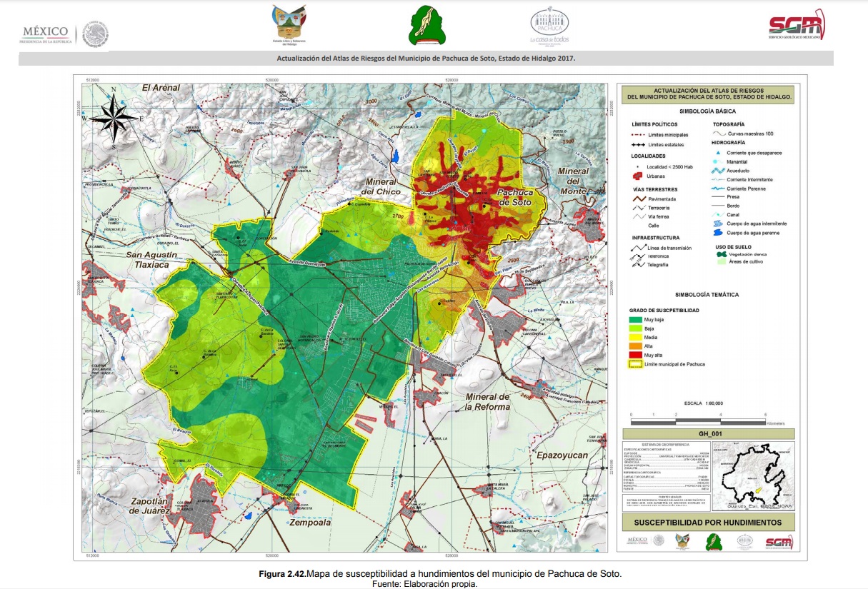Click the 'Límite municipal de Pachuca' legend box

(x=635, y=364)
